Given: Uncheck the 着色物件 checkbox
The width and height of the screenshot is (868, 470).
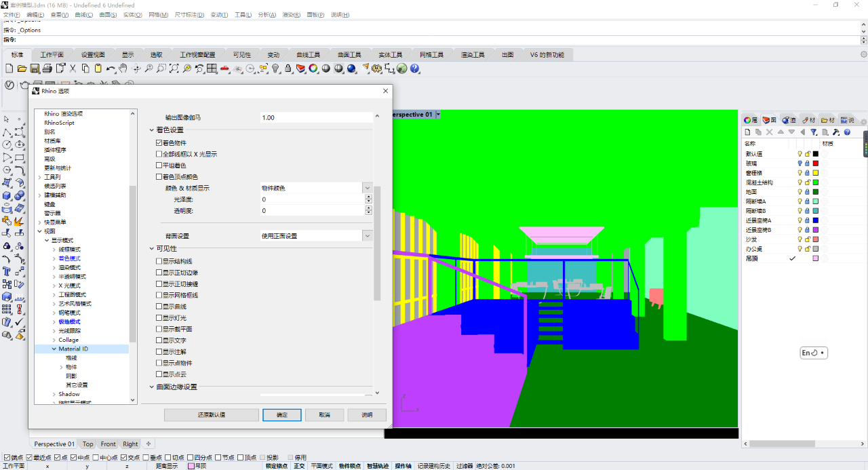Looking at the screenshot, I should pyautogui.click(x=159, y=143).
